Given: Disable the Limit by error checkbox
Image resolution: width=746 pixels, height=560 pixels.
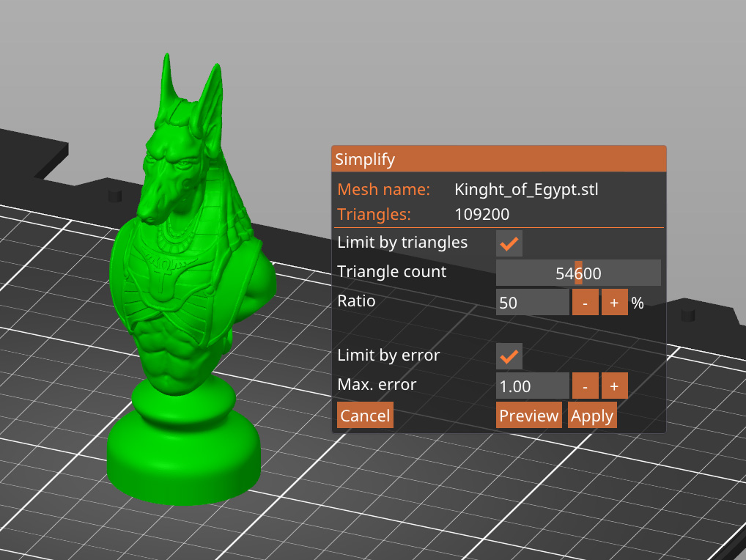Looking at the screenshot, I should click(508, 356).
